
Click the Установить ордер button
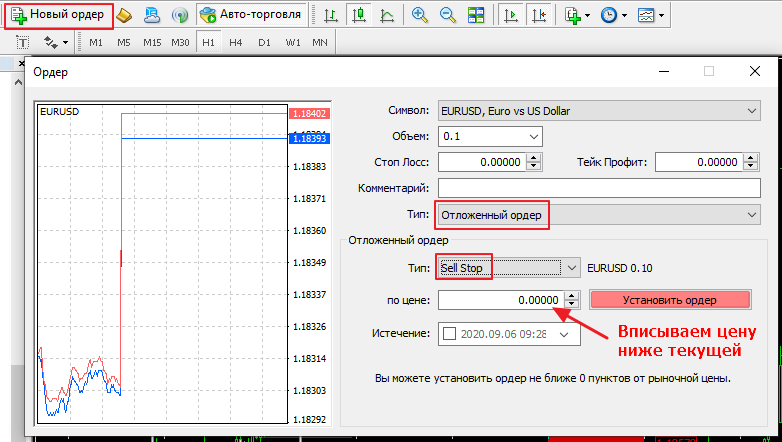[x=670, y=300]
